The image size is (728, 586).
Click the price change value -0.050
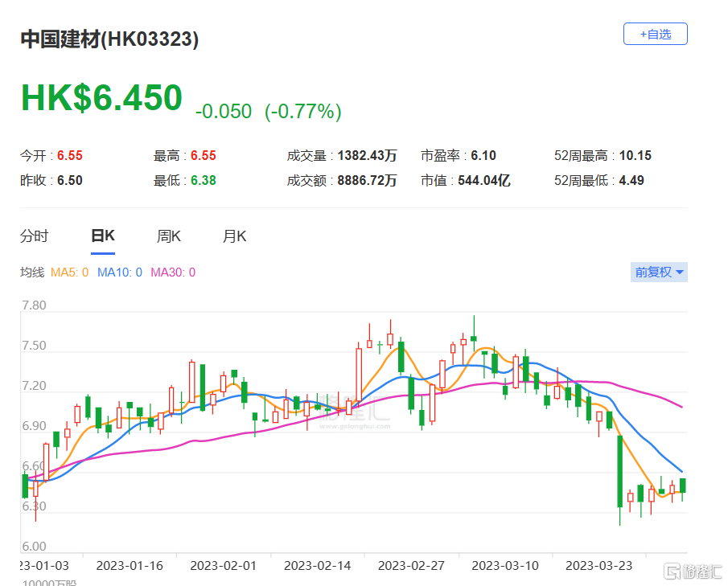(224, 112)
